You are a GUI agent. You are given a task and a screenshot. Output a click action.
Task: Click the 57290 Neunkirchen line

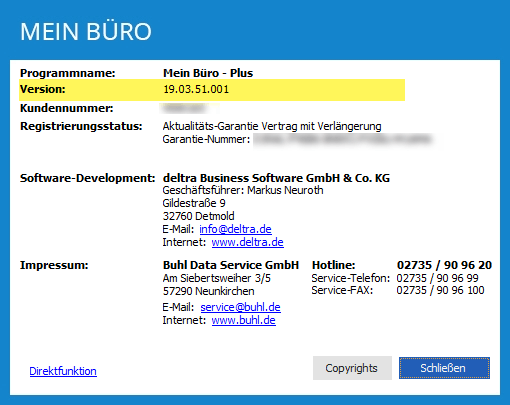point(209,291)
